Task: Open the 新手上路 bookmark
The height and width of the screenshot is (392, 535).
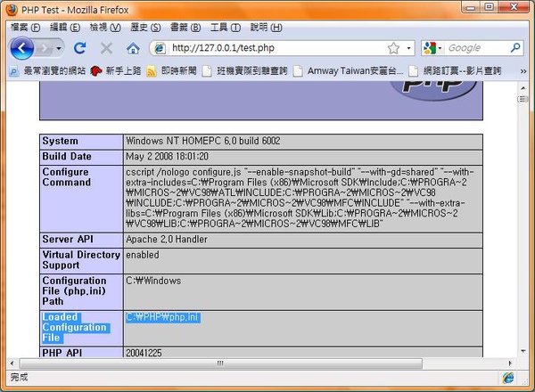Action: click(115, 71)
